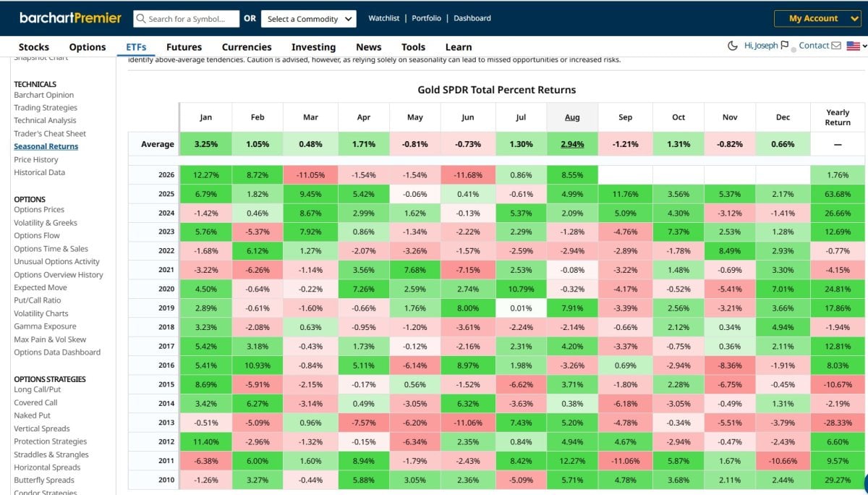
Task: Toggle dark mode with the moon icon
Action: pos(733,46)
